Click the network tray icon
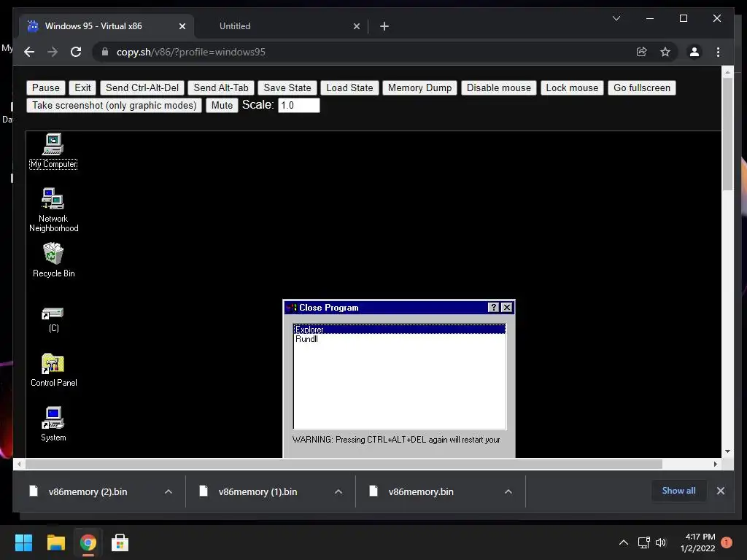Viewport: 747px width, 560px height. (643, 542)
